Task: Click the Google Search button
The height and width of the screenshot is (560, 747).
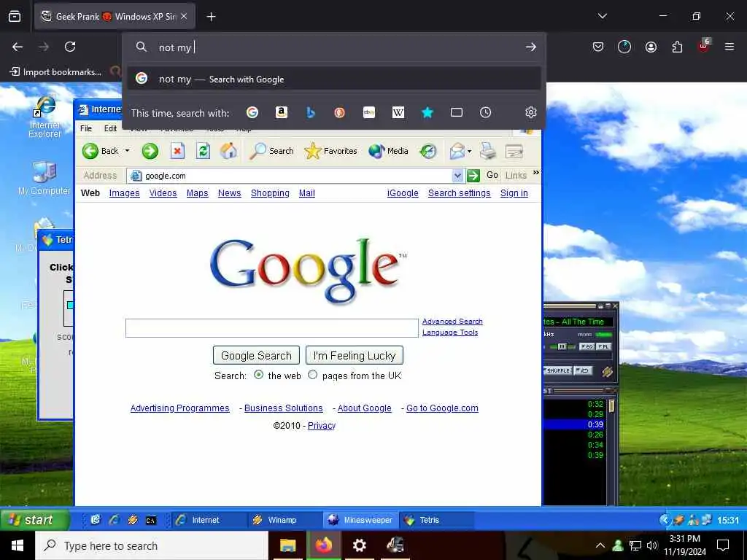Action: [x=256, y=355]
